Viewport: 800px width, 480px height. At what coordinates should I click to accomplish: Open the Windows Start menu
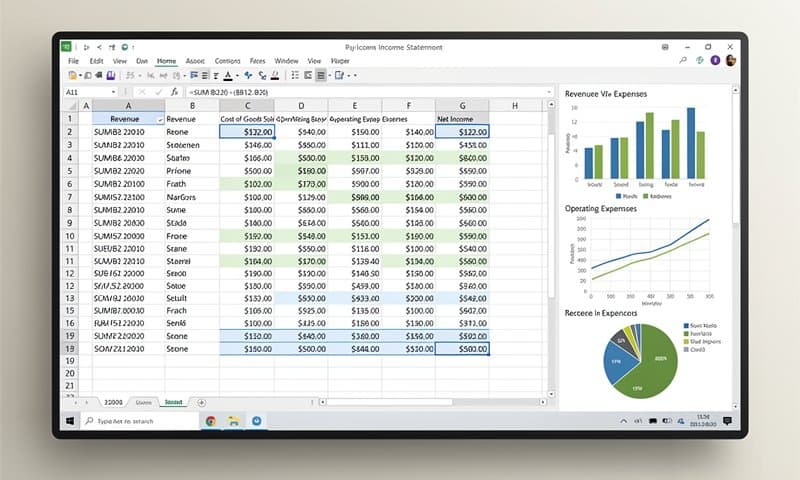coord(70,421)
